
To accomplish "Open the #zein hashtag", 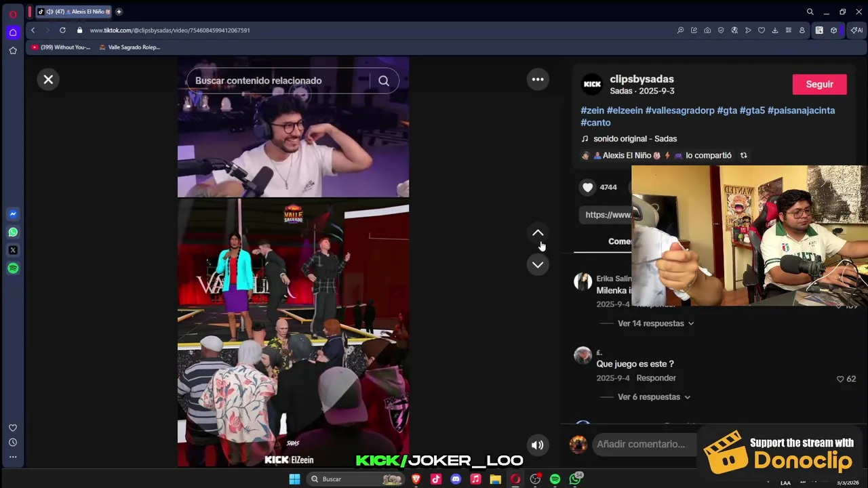I will point(592,110).
